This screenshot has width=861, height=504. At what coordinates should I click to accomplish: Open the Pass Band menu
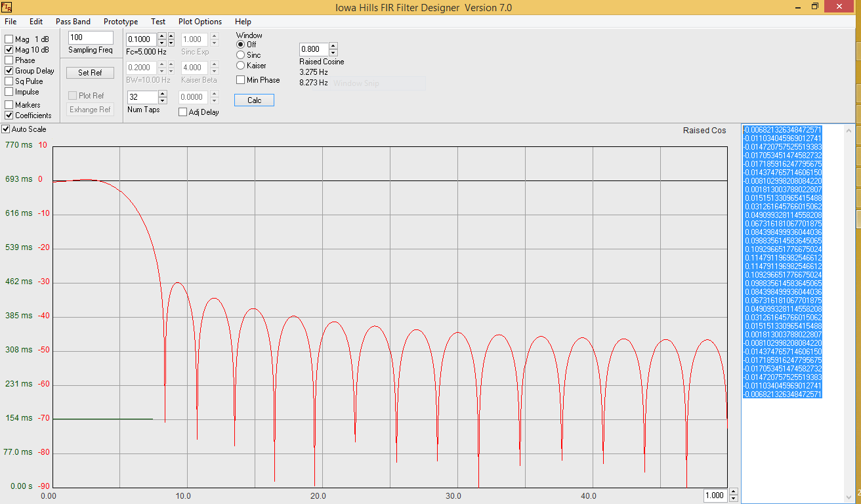[73, 22]
